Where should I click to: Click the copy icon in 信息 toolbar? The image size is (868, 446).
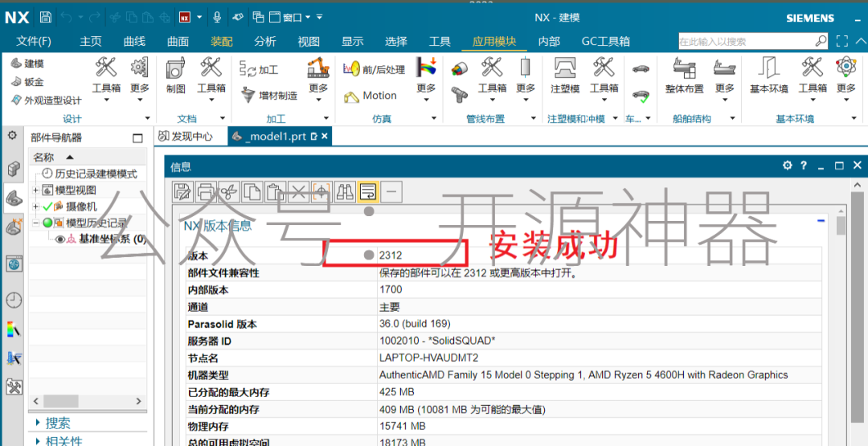[252, 191]
